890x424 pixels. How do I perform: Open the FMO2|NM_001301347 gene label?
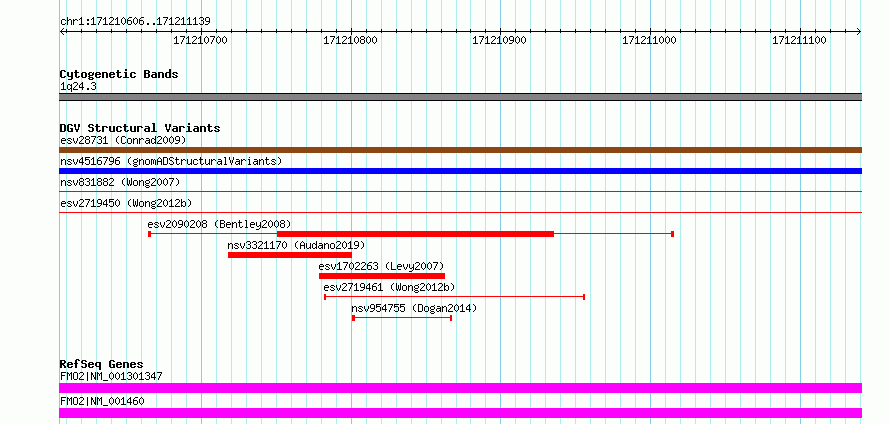pyautogui.click(x=111, y=376)
